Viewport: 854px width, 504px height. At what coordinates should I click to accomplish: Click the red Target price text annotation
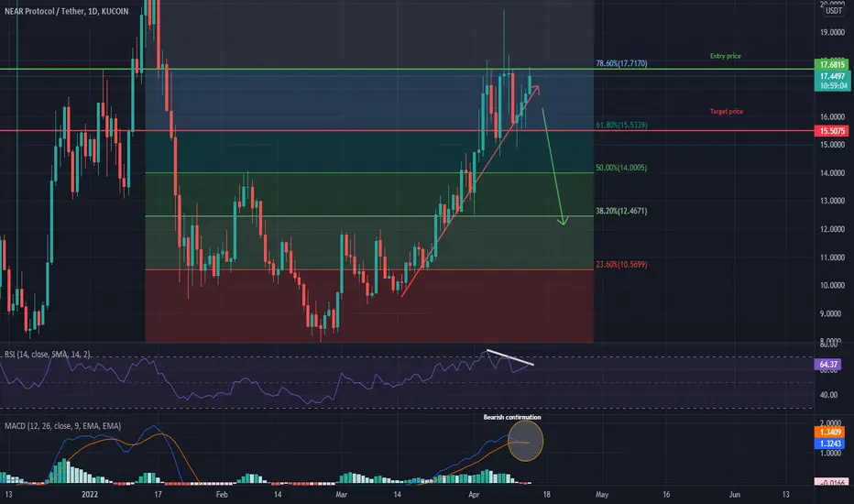coord(726,111)
